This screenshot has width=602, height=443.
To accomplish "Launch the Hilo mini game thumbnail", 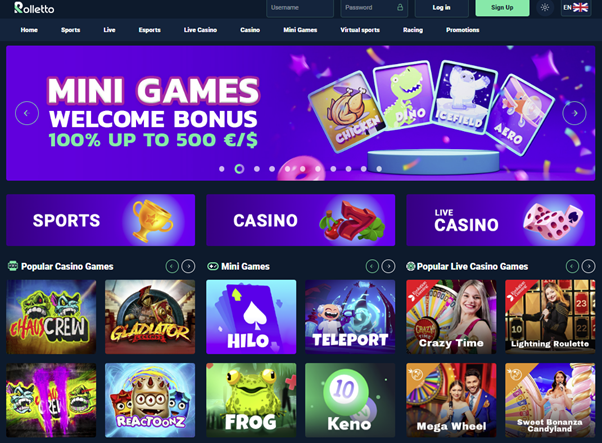I will coord(251,317).
